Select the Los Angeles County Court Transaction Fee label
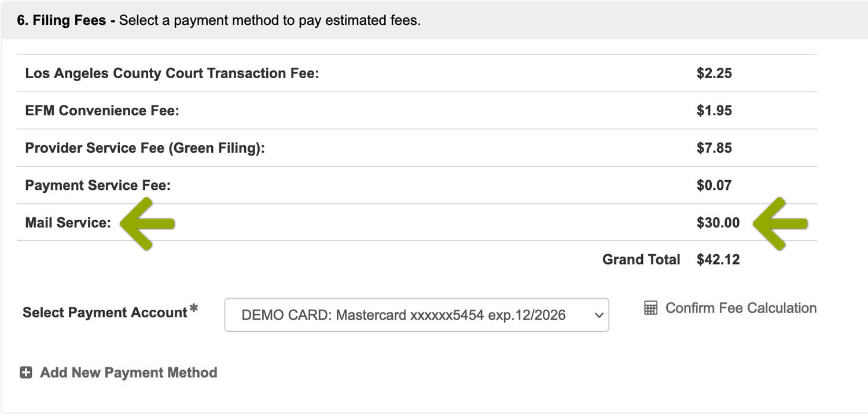Viewport: 868px width, 414px height. tap(172, 74)
